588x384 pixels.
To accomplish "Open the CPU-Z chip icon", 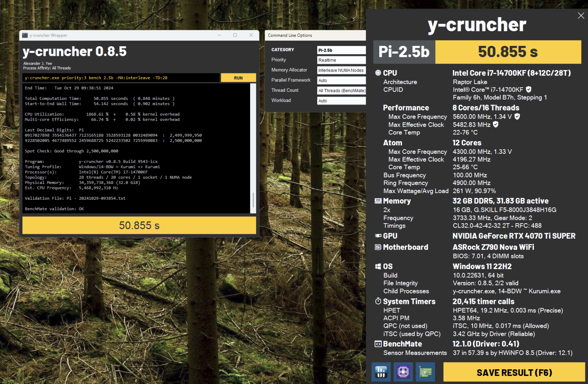I will point(403,372).
